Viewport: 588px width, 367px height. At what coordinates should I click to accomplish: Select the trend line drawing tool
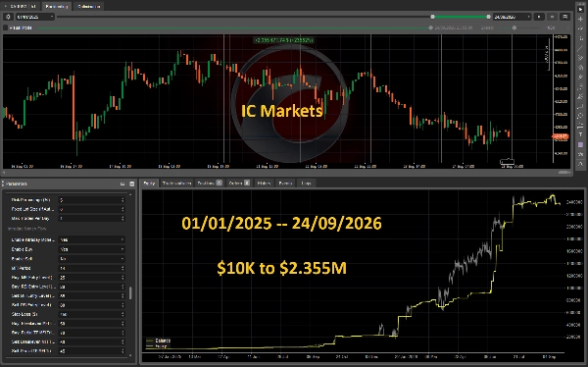point(580,48)
